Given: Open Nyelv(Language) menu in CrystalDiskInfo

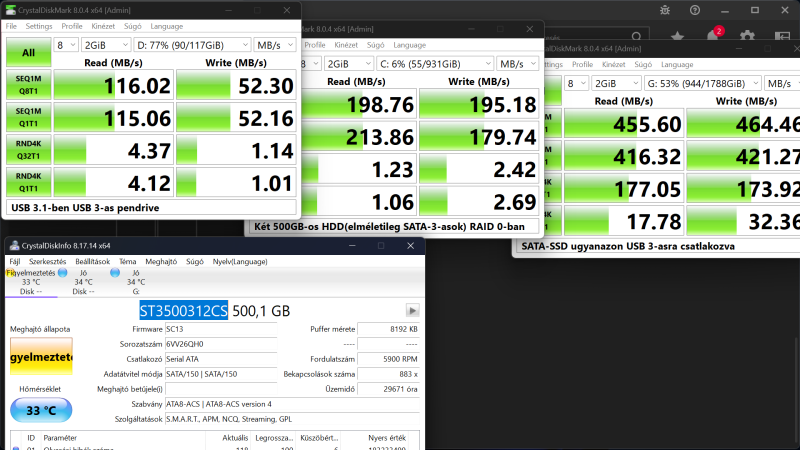Looking at the screenshot, I should [x=240, y=261].
